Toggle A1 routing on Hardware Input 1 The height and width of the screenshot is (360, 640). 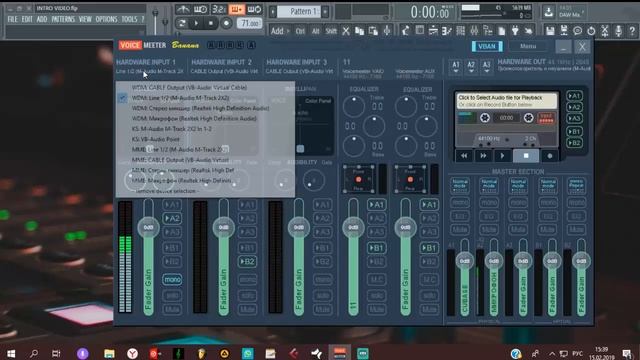click(x=172, y=205)
